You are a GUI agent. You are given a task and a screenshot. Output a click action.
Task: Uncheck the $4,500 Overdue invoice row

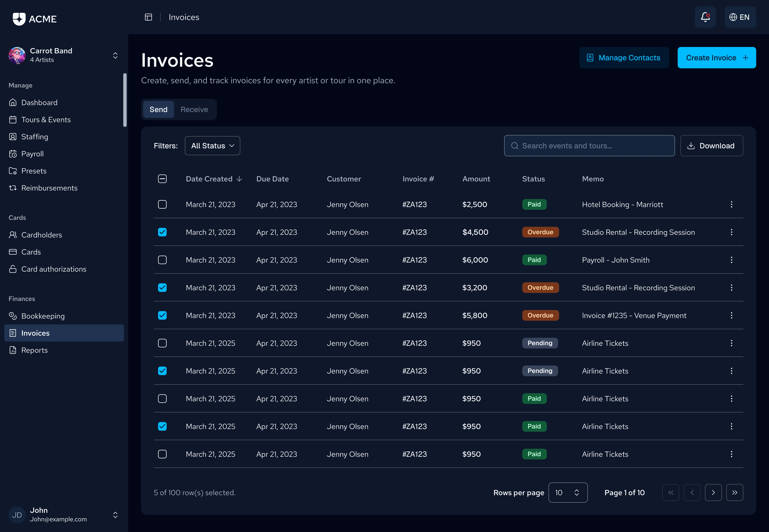coord(163,232)
